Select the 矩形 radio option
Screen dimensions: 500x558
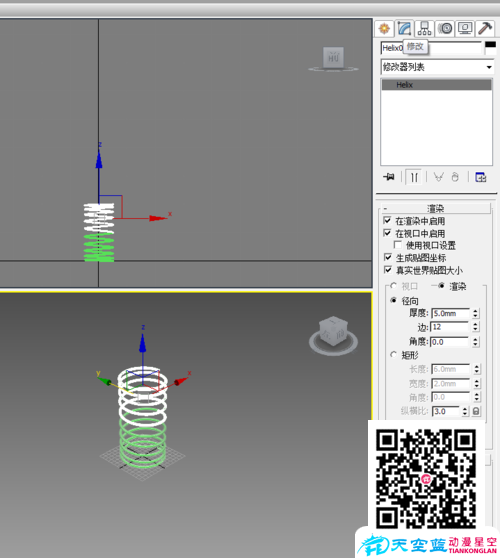[393, 355]
